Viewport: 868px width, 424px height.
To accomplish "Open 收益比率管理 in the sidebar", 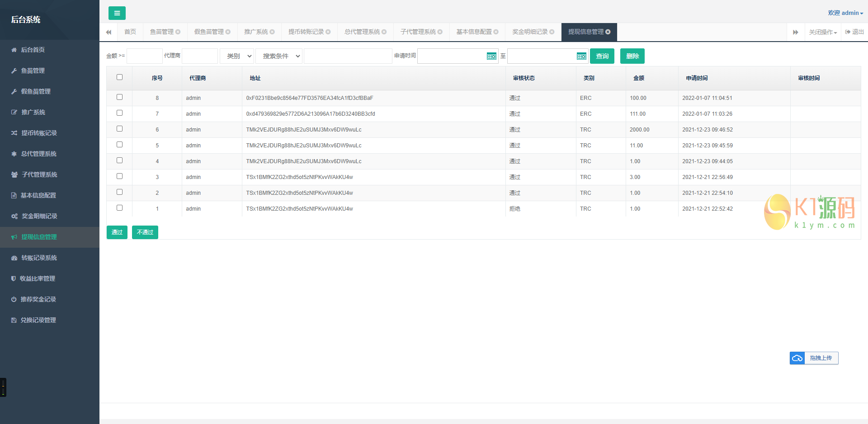I will click(x=38, y=278).
